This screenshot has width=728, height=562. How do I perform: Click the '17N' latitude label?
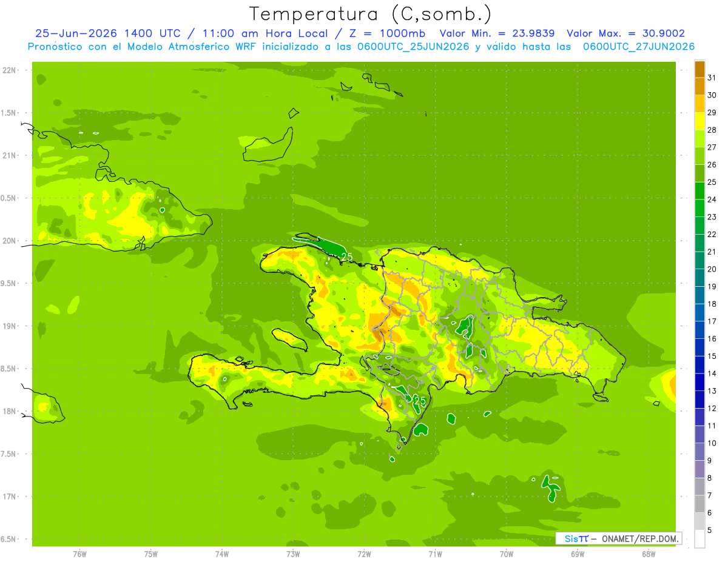tap(10, 497)
